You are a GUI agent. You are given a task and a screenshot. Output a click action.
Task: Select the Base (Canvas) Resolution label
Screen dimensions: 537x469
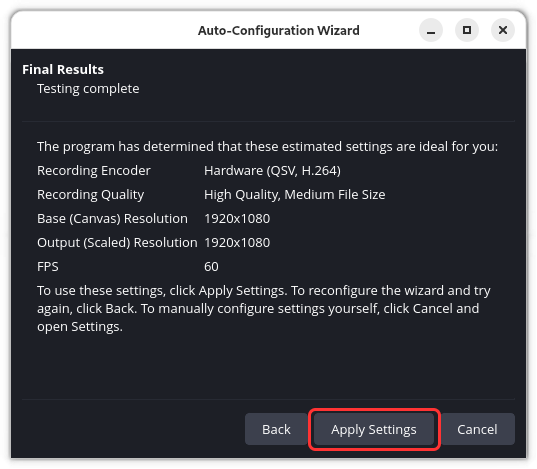(x=112, y=219)
